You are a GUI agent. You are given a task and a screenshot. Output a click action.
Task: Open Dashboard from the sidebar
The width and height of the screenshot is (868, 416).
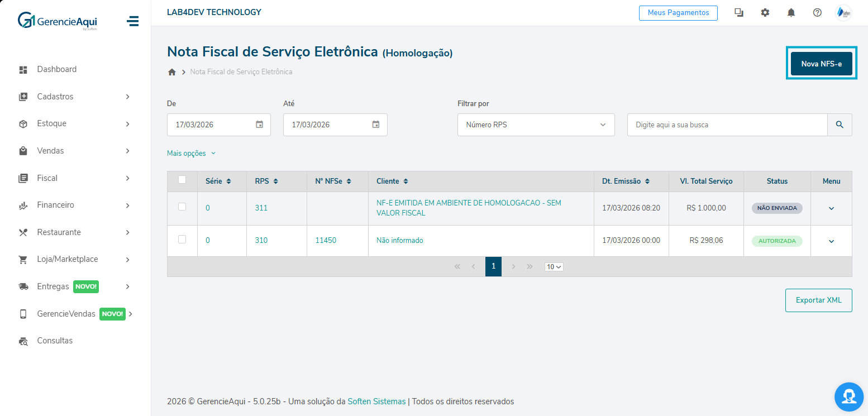tap(56, 69)
